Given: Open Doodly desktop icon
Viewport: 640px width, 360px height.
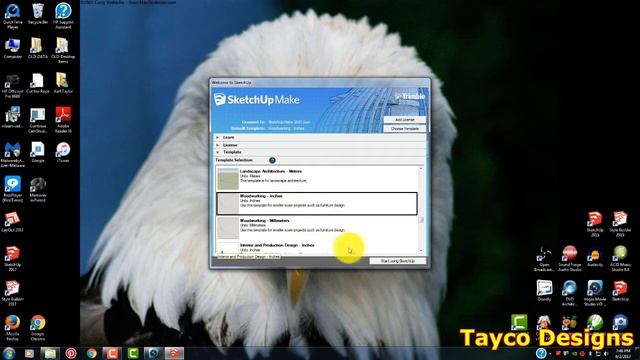Looking at the screenshot, I should coord(544,291).
